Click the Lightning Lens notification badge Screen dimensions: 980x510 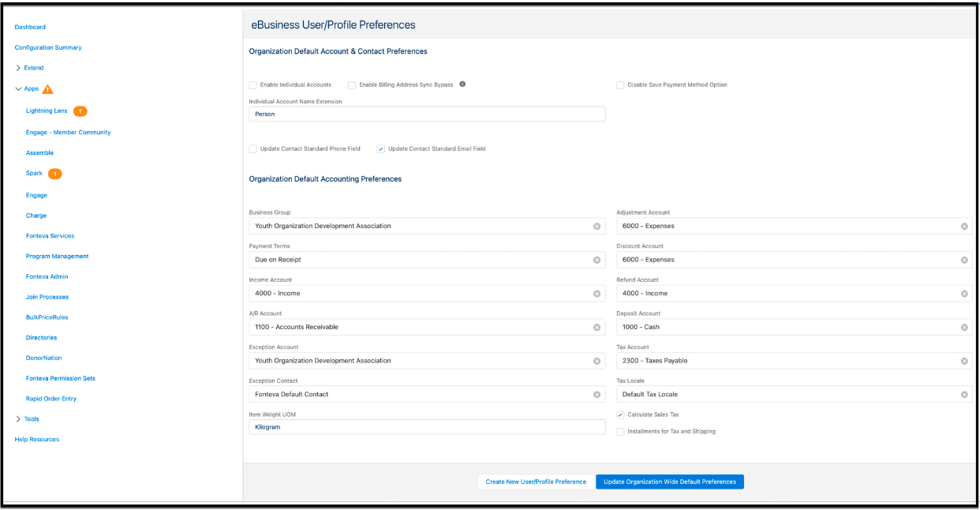[x=80, y=111]
